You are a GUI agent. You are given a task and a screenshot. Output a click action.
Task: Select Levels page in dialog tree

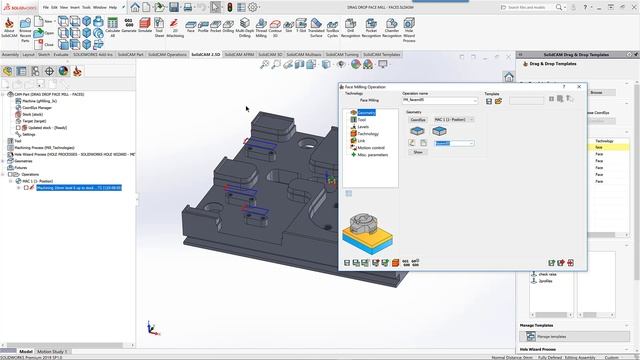click(x=363, y=127)
